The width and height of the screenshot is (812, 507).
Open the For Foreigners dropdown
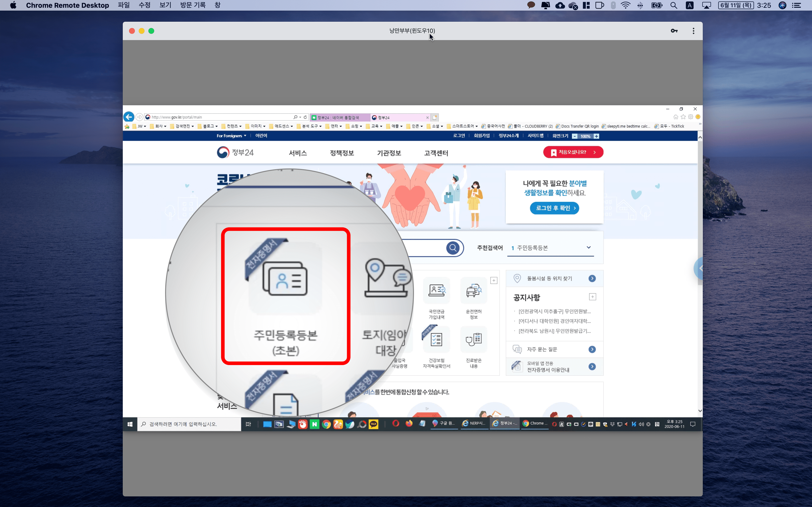pyautogui.click(x=231, y=136)
